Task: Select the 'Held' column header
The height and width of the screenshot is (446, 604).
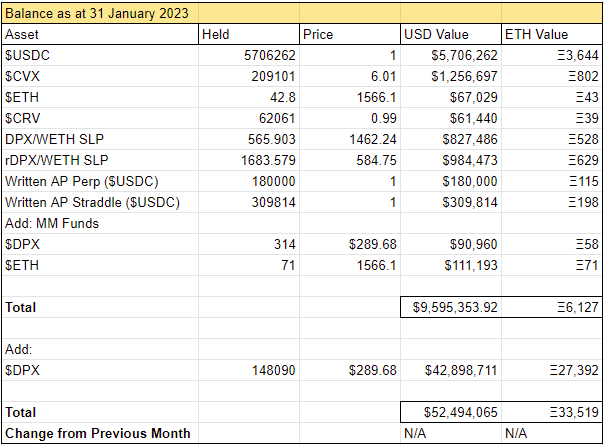Action: (215, 34)
